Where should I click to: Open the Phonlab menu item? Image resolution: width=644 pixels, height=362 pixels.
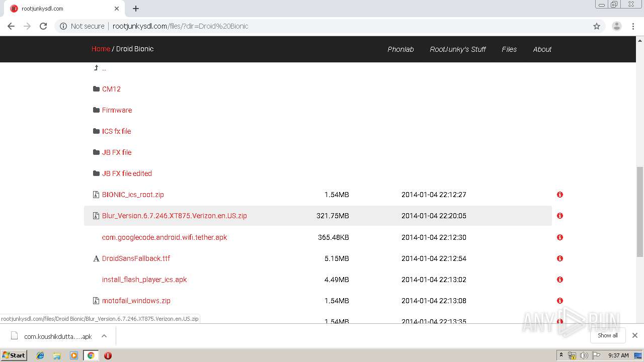400,49
